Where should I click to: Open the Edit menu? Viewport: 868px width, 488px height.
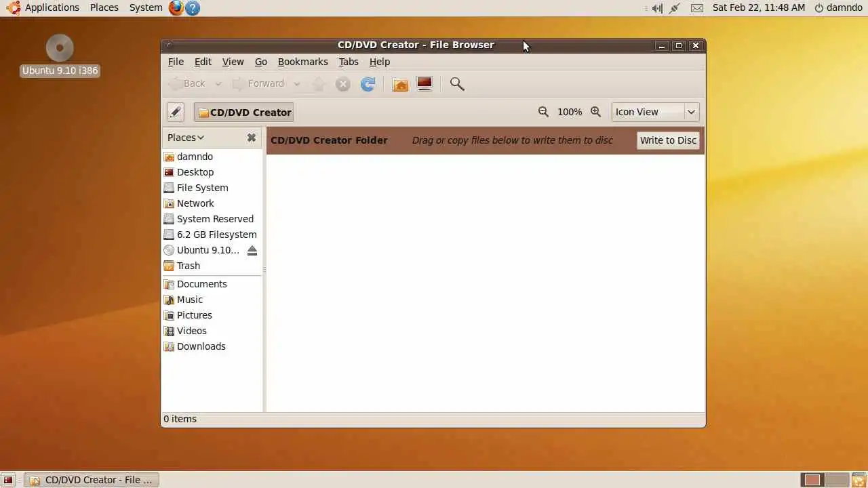[203, 62]
